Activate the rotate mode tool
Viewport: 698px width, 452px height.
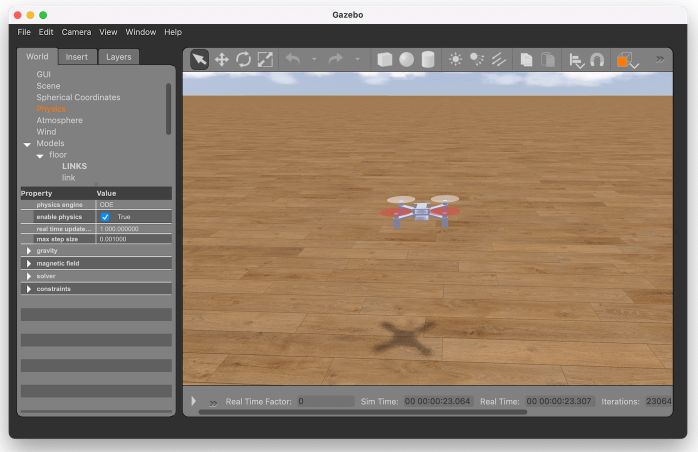243,59
